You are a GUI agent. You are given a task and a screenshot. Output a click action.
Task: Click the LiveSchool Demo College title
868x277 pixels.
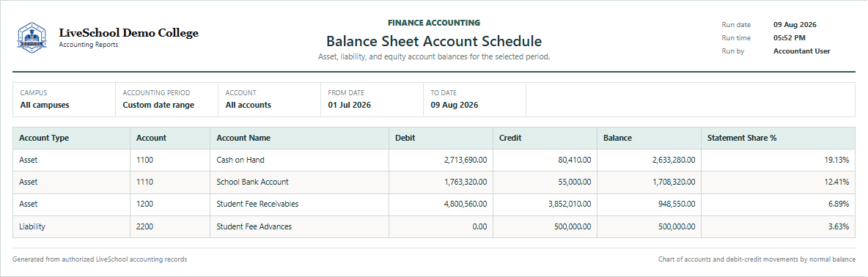[128, 33]
